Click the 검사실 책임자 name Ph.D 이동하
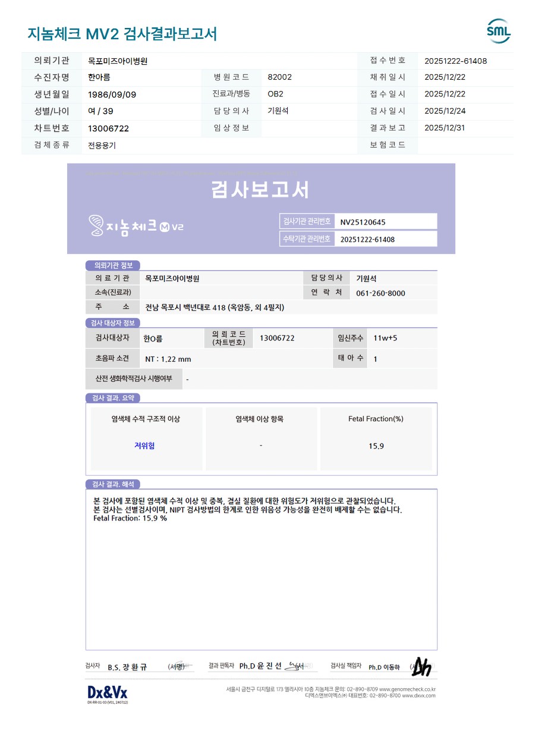Screen dimensions: 535x756 (384, 667)
